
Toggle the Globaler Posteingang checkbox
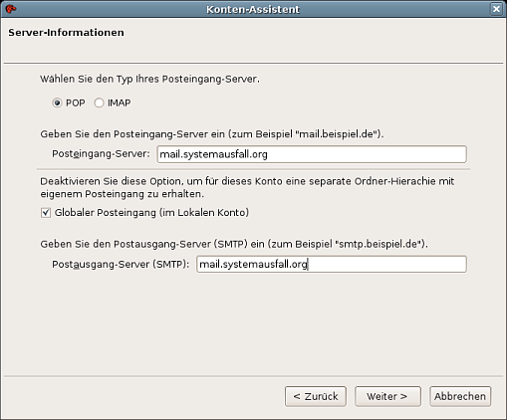tap(46, 213)
